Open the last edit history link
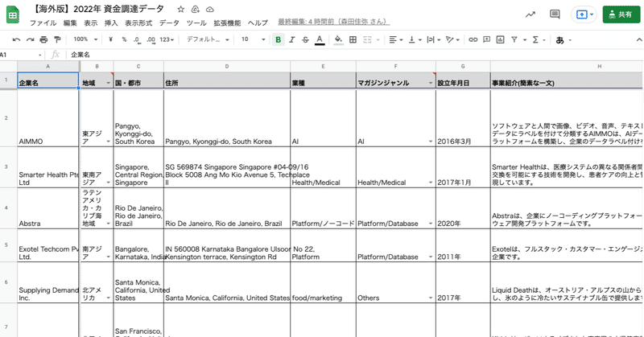The width and height of the screenshot is (644, 337). [334, 22]
